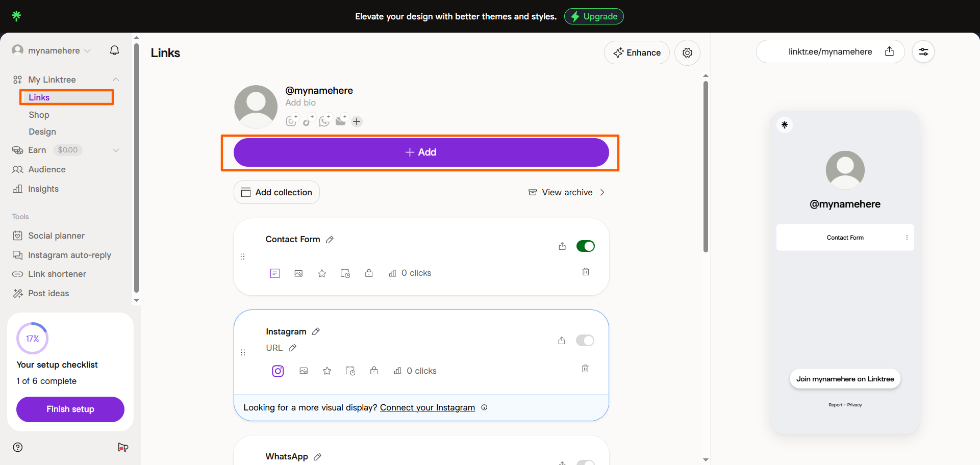
Task: Collapse the My Linktree section
Action: point(116,80)
